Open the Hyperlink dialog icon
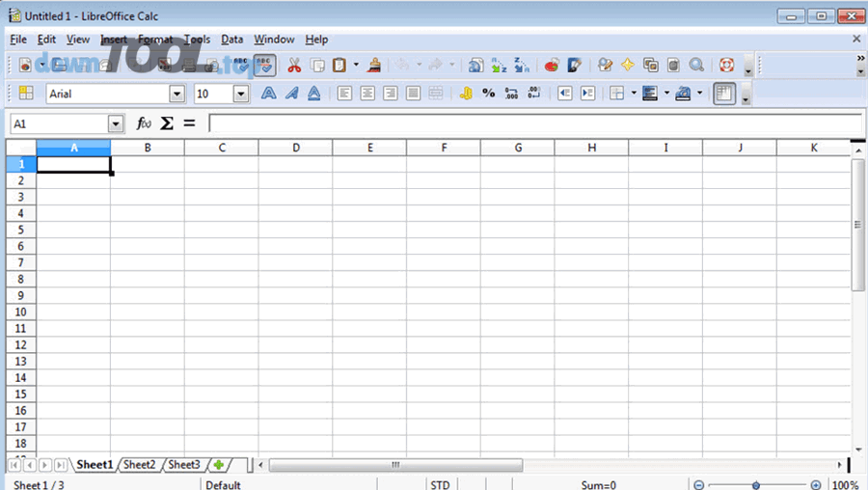This screenshot has width=868, height=490. [x=475, y=66]
